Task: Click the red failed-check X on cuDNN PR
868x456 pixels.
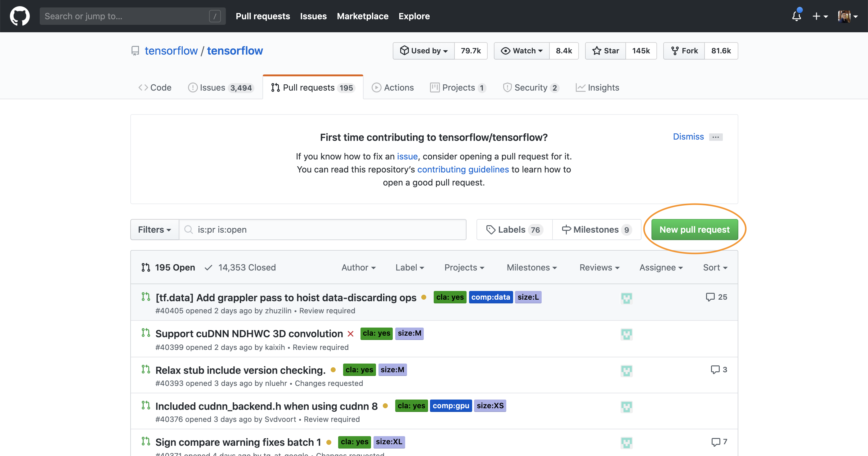Action: (x=351, y=334)
